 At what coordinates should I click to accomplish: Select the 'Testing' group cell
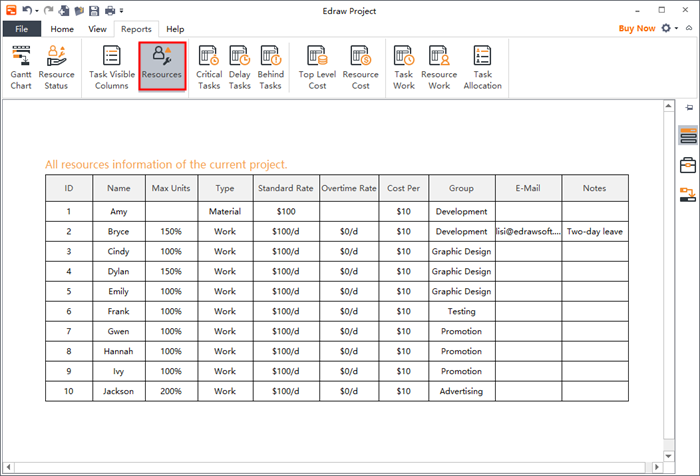click(461, 311)
